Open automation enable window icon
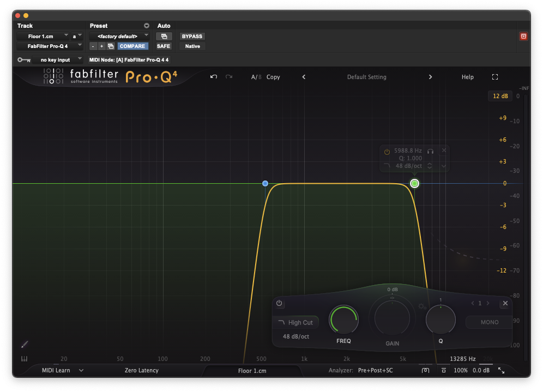The height and width of the screenshot is (392, 543). point(164,37)
